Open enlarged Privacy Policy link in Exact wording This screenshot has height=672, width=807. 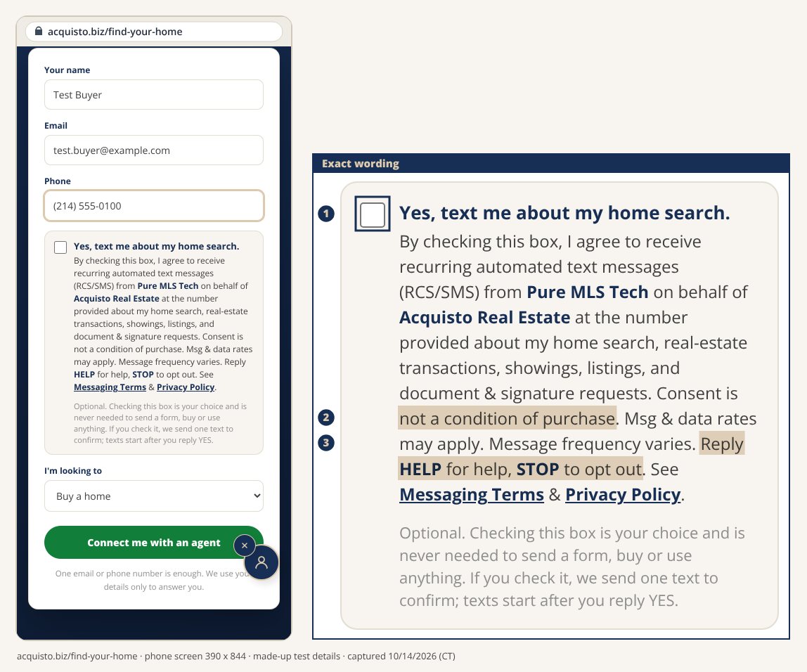[x=623, y=494]
